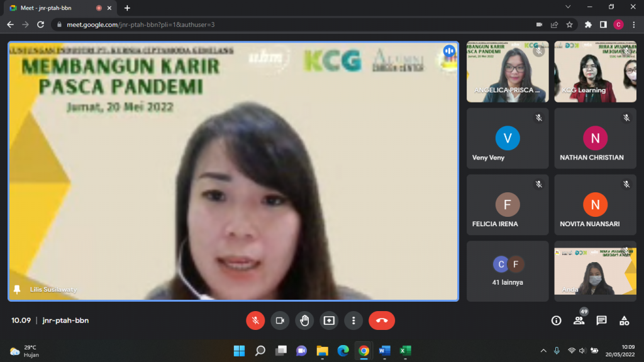
Task: Select NOVITA NUANSARI participant tile
Action: point(595,205)
